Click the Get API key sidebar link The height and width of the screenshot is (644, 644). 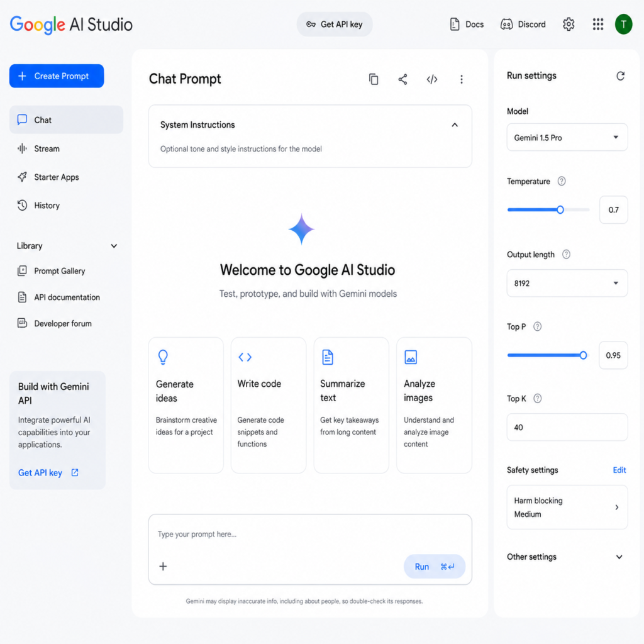[x=40, y=473]
